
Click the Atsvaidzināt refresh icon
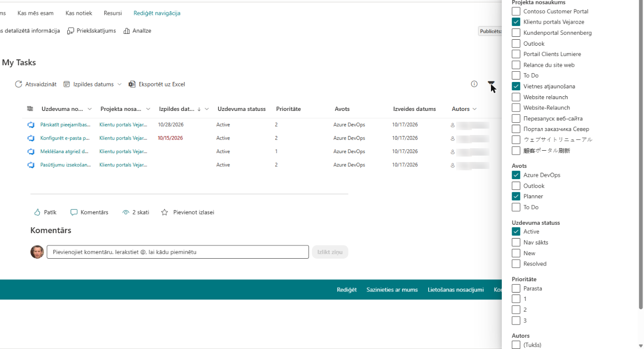click(19, 84)
